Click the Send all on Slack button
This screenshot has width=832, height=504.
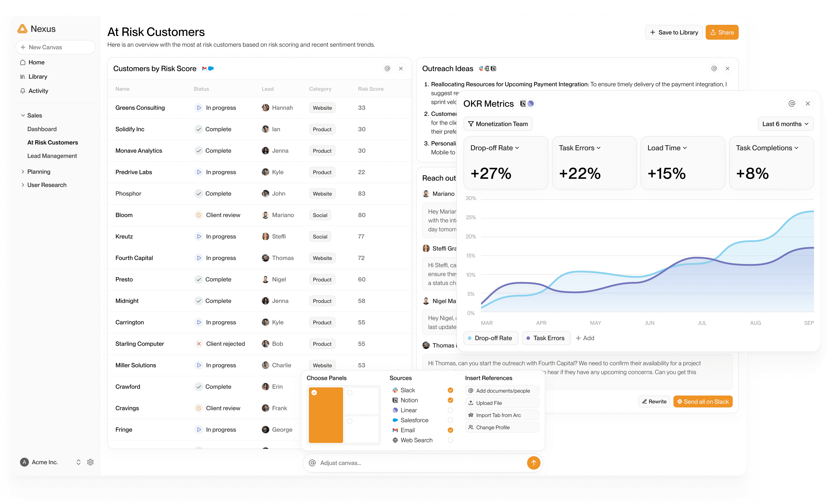703,401
